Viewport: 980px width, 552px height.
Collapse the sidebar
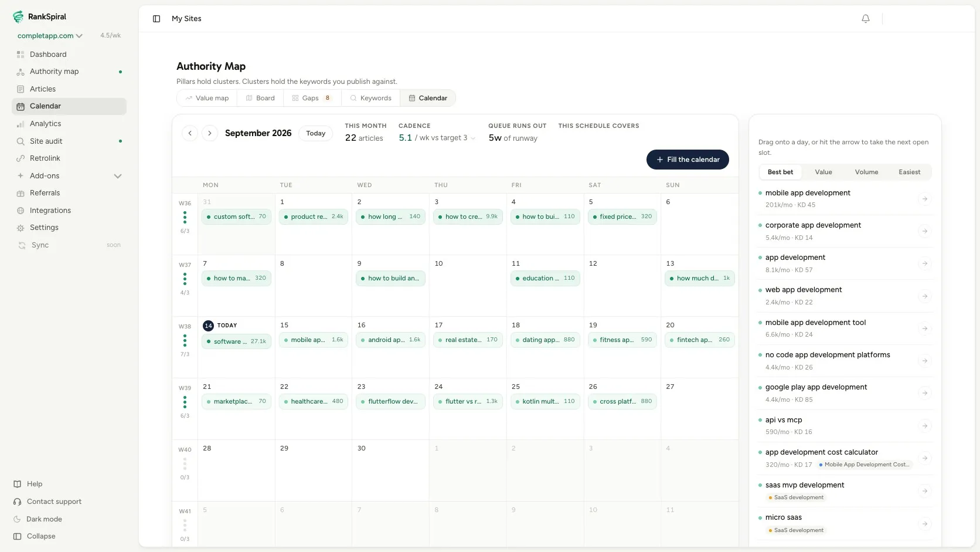click(35, 536)
